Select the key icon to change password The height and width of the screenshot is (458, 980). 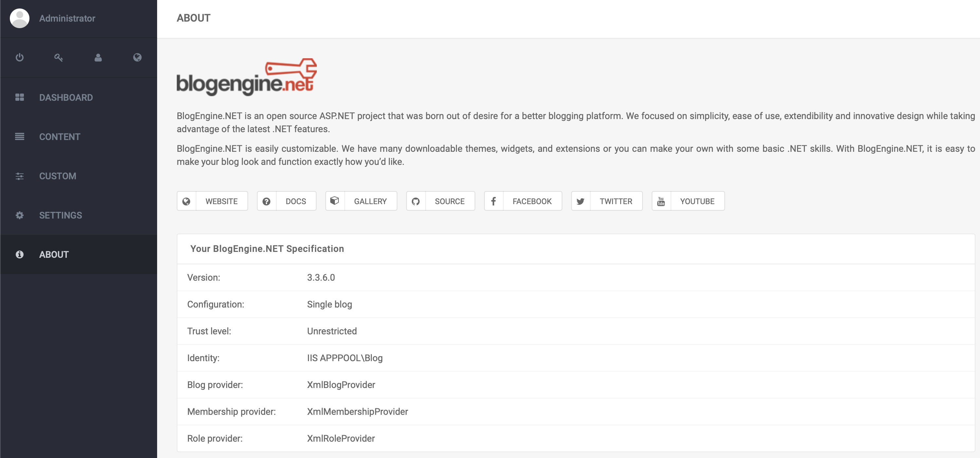tap(59, 57)
